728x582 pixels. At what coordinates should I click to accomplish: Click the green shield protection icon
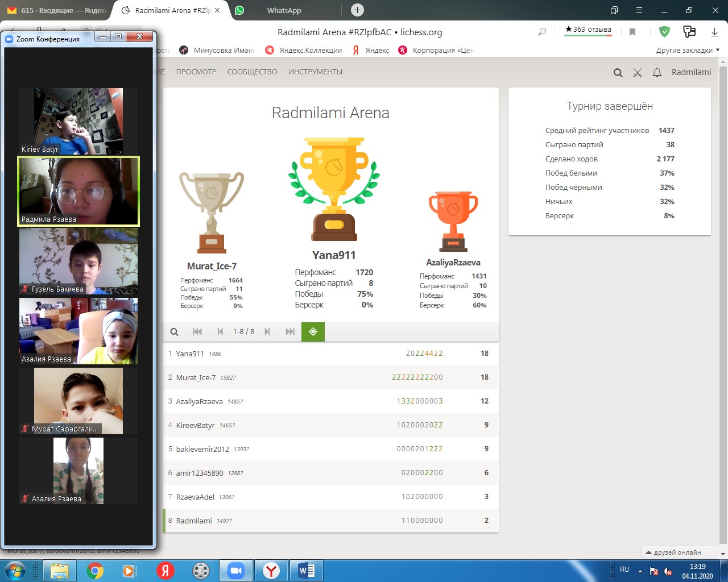click(x=664, y=32)
